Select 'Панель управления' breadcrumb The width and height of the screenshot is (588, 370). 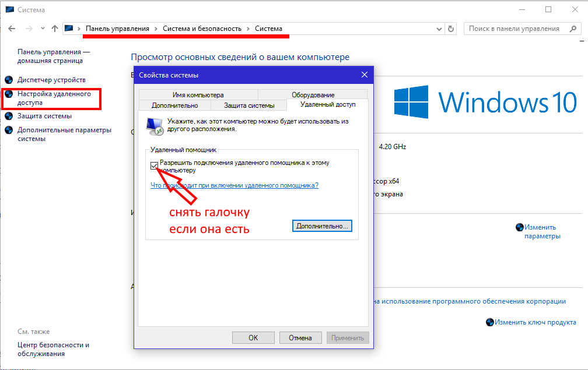(x=117, y=29)
